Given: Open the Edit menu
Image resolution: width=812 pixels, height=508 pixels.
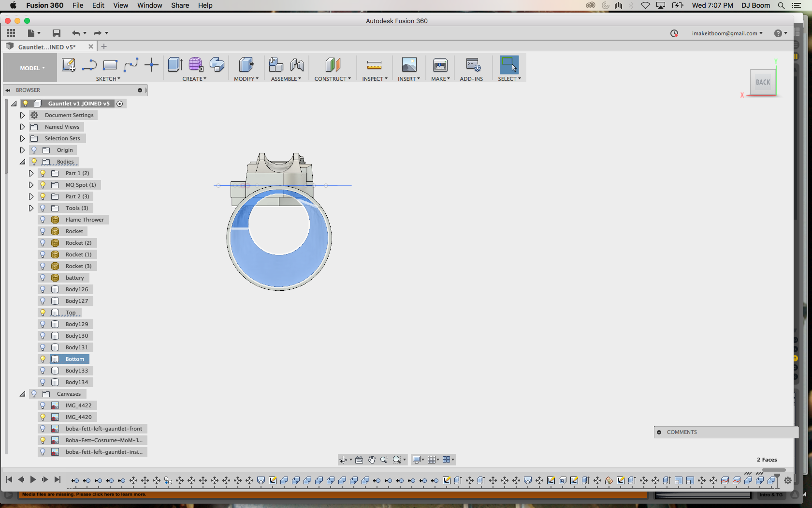Looking at the screenshot, I should click(x=98, y=5).
